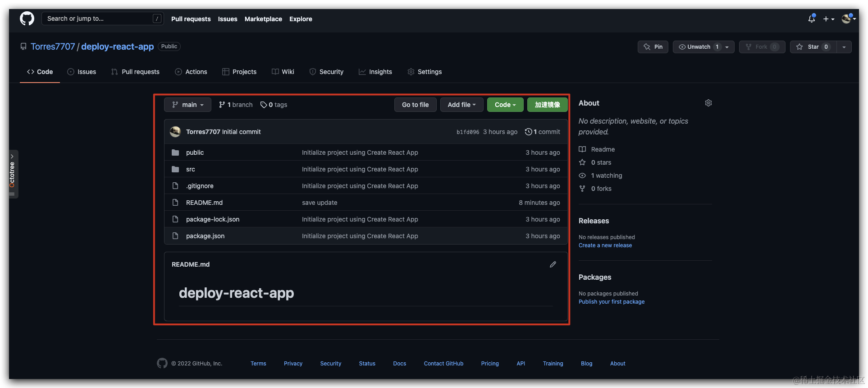Open the README.md file in file list

(204, 203)
